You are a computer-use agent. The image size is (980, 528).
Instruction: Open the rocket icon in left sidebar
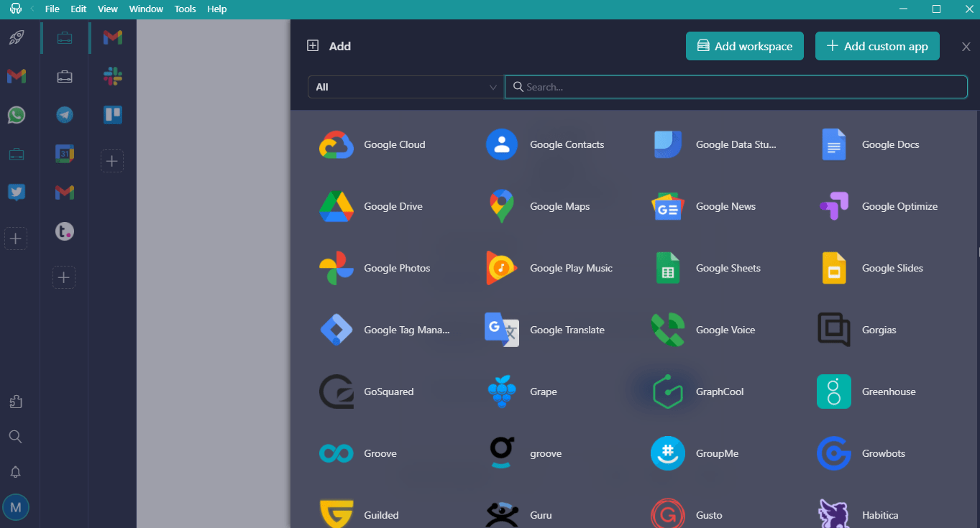pyautogui.click(x=16, y=37)
